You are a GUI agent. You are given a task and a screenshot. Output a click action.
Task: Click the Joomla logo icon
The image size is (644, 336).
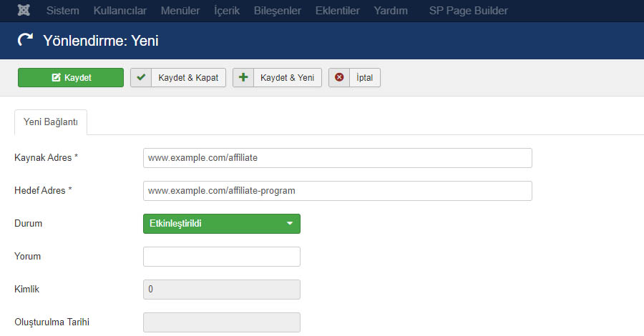24,10
